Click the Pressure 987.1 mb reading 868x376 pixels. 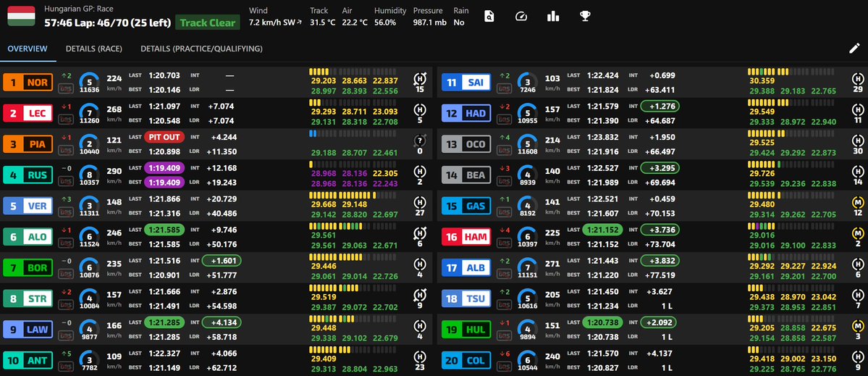(429, 17)
